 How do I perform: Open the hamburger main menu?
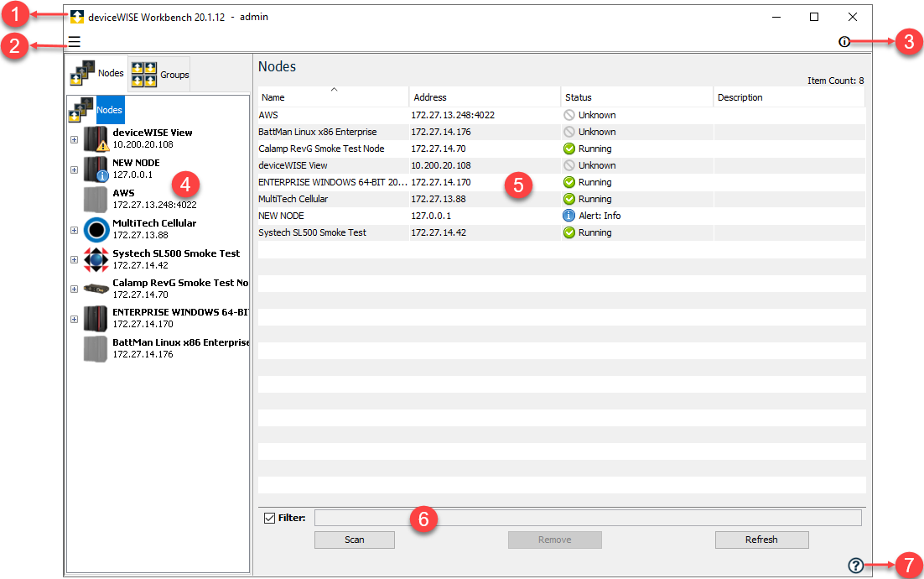pyautogui.click(x=75, y=42)
